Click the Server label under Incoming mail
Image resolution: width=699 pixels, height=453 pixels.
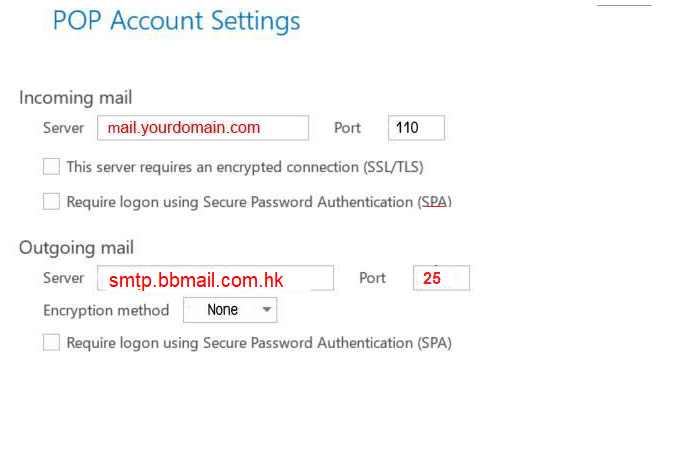pyautogui.click(x=64, y=128)
